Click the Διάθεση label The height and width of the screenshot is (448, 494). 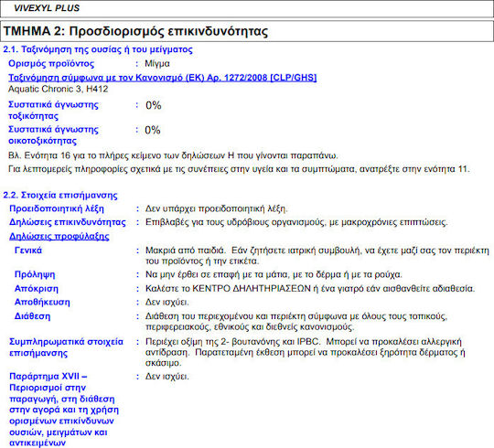click(32, 316)
